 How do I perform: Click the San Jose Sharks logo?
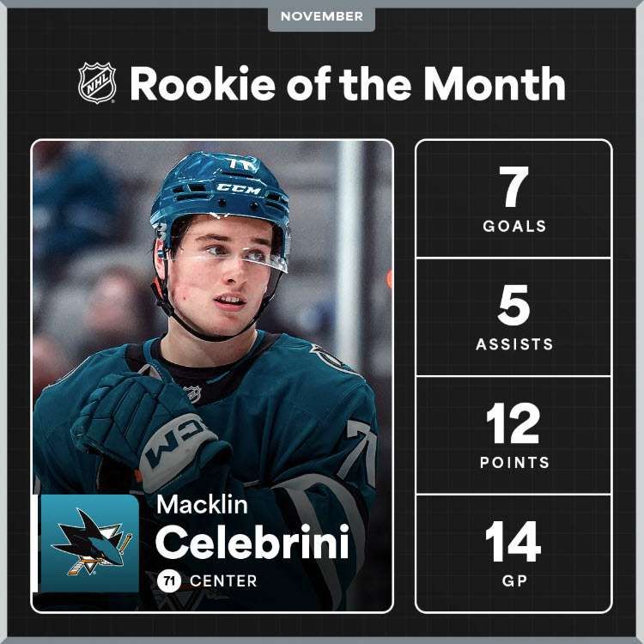tap(89, 544)
